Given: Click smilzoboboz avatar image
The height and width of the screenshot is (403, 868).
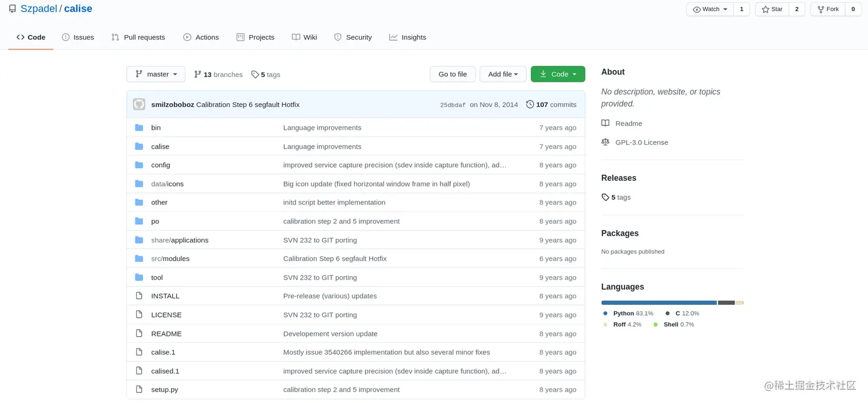Looking at the screenshot, I should (x=139, y=104).
